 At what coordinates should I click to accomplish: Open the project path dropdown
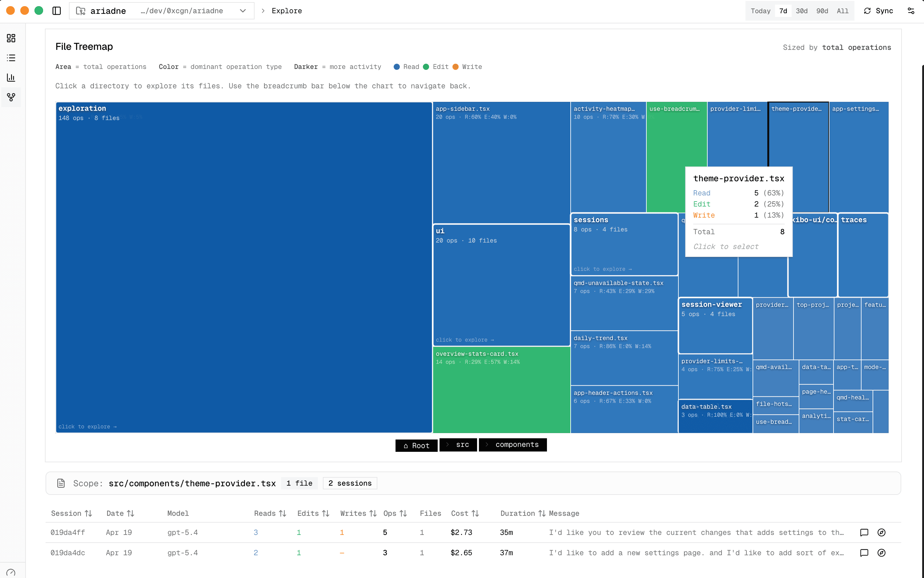pyautogui.click(x=243, y=11)
